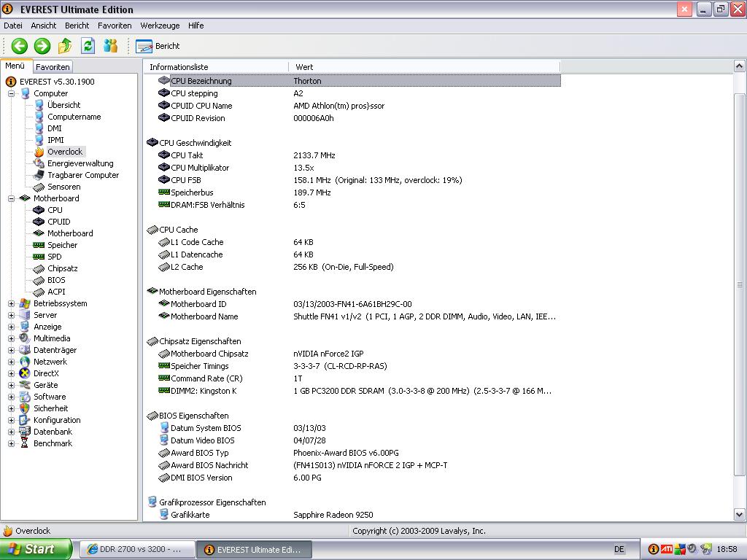This screenshot has width=747, height=560.
Task: Open the Ansicht menu
Action: click(x=43, y=26)
